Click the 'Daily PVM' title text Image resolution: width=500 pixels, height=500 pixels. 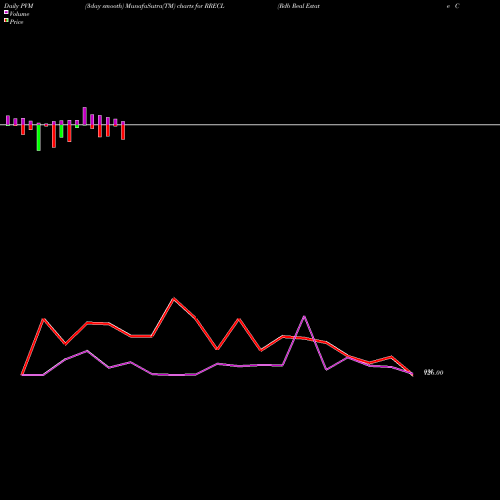tap(19, 6)
